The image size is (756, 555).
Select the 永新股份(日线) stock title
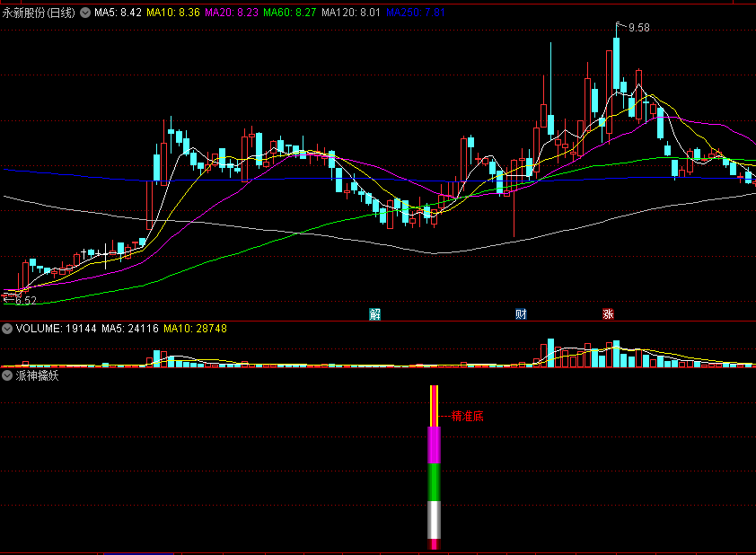(x=39, y=13)
